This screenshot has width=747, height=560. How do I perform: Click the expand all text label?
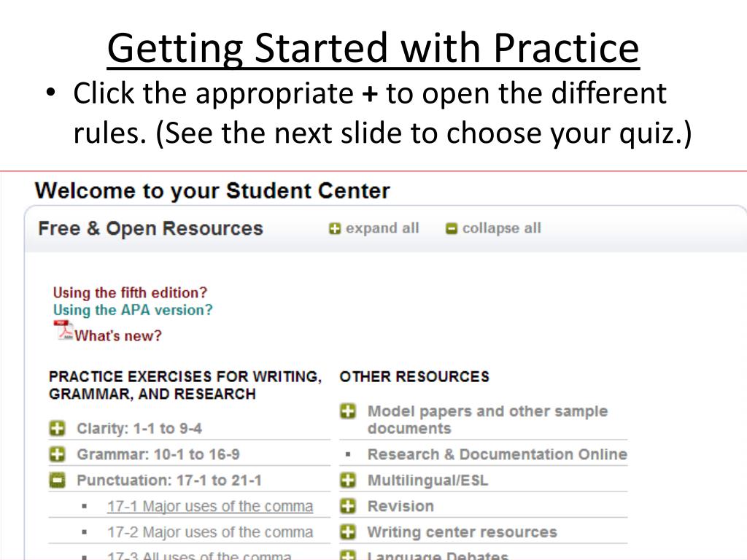click(x=382, y=228)
